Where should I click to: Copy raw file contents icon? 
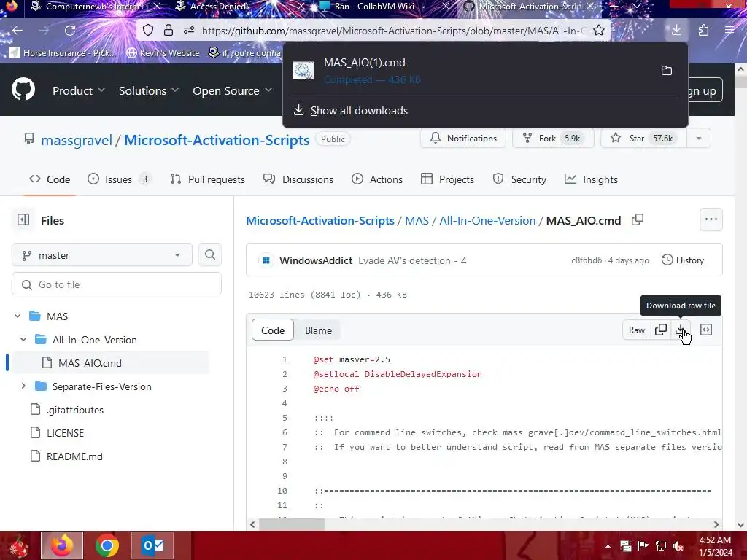coord(661,330)
